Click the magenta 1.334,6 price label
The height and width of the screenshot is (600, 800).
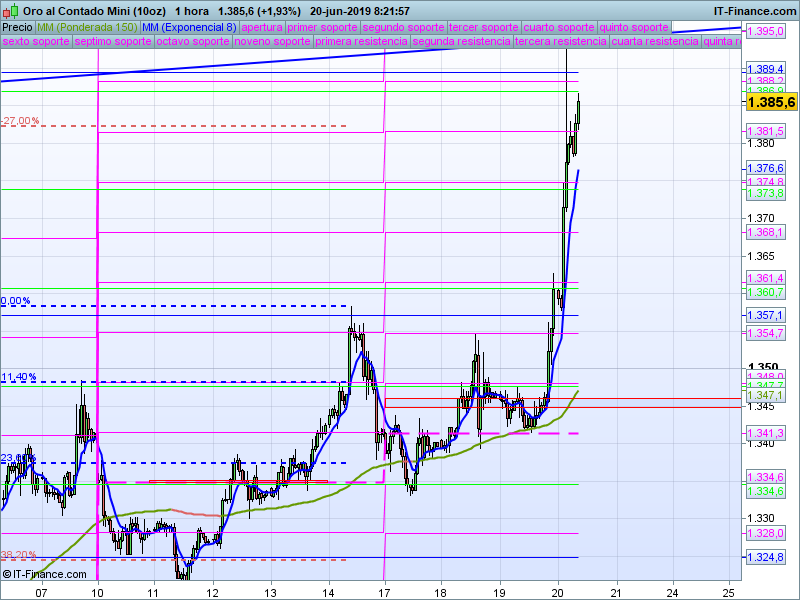point(765,477)
